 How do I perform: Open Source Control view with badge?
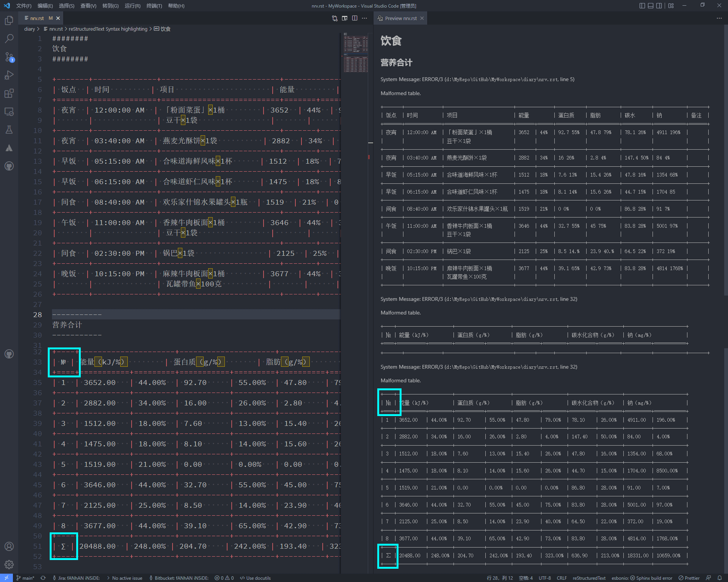(9, 57)
